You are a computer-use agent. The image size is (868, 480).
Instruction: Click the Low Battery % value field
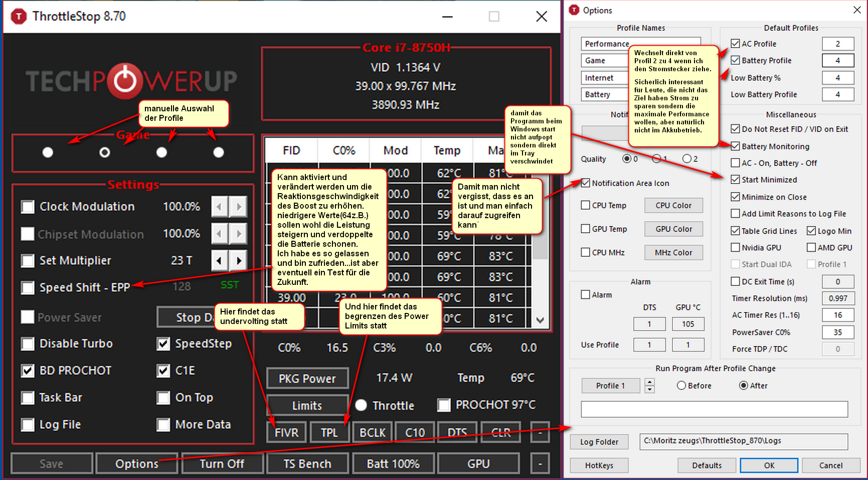pyautogui.click(x=838, y=78)
